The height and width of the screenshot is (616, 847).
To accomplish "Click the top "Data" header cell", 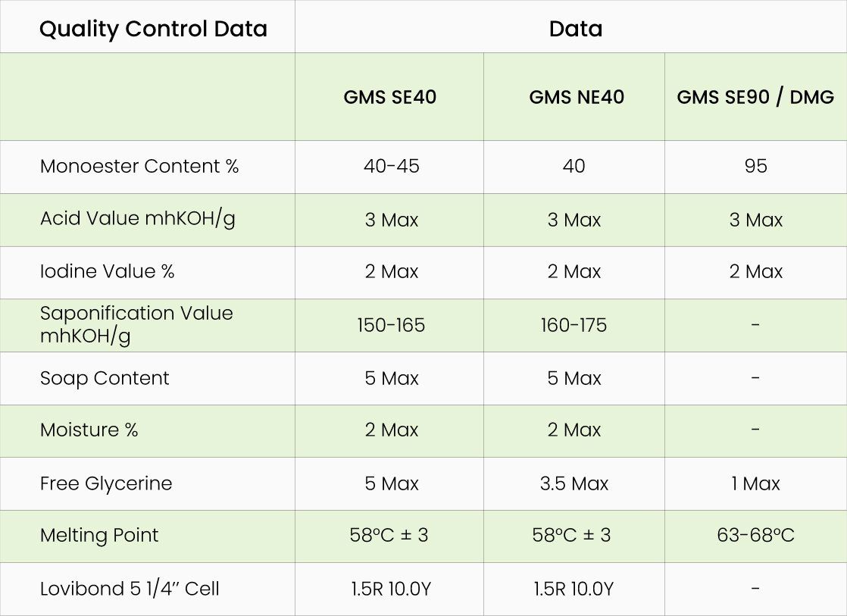I will click(576, 29).
